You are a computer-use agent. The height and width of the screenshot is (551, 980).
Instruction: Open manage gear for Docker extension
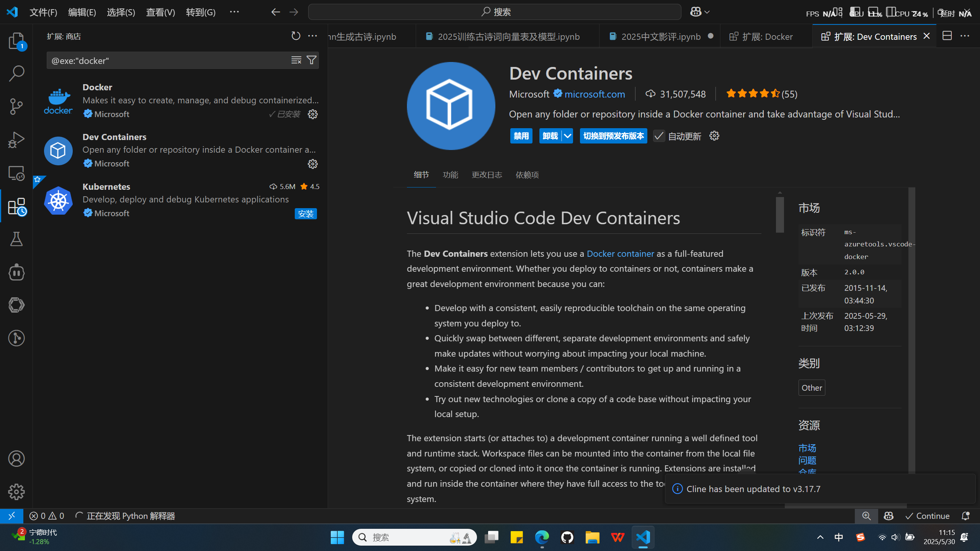[x=312, y=114]
